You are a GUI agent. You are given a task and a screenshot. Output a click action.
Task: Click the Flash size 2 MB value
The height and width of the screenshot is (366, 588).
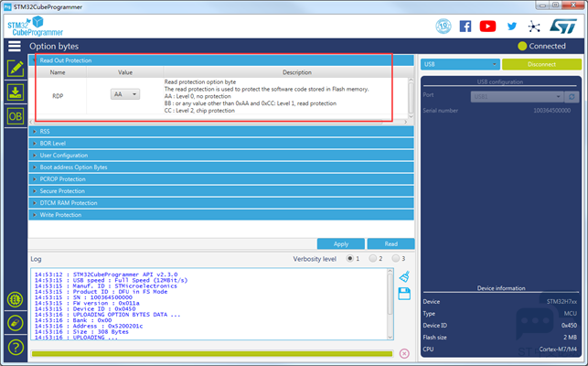[570, 337]
